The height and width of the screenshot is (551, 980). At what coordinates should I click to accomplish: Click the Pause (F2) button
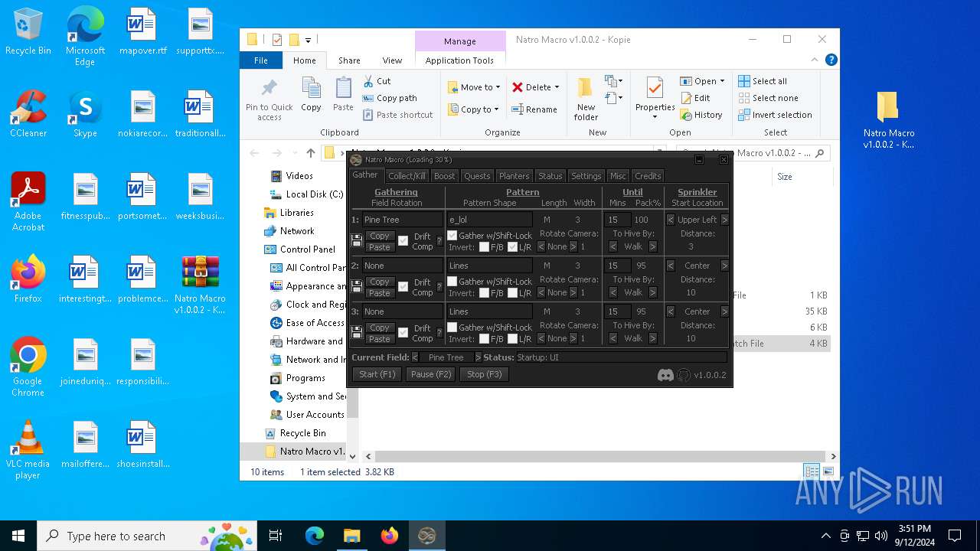click(432, 374)
